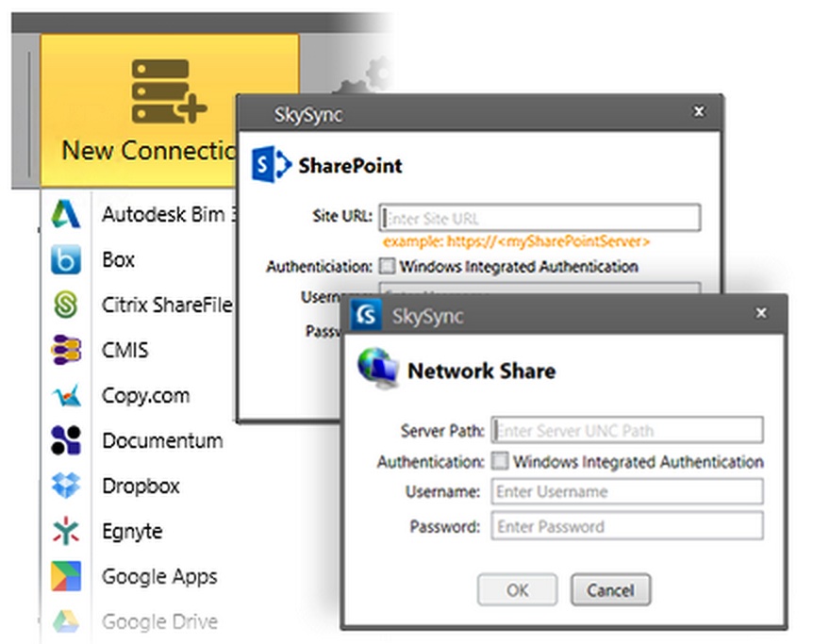Select the Dropbox icon
The width and height of the screenshot is (813, 644).
coord(66,486)
